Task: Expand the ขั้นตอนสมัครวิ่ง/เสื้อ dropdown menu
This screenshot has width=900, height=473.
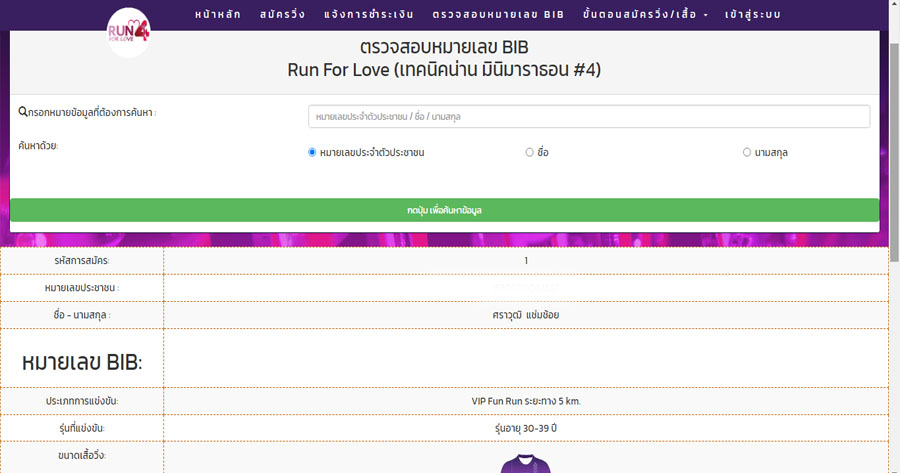Action: point(645,15)
